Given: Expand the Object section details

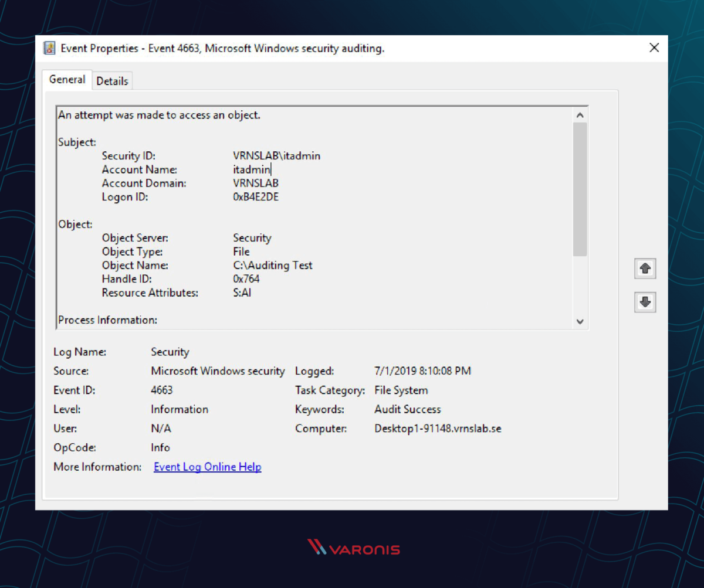Looking at the screenshot, I should point(75,224).
